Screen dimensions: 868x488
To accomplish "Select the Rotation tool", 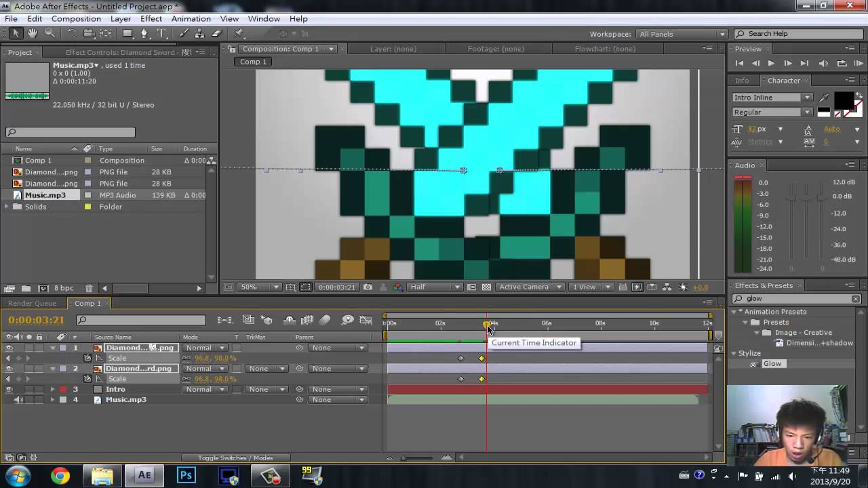I will pos(72,33).
